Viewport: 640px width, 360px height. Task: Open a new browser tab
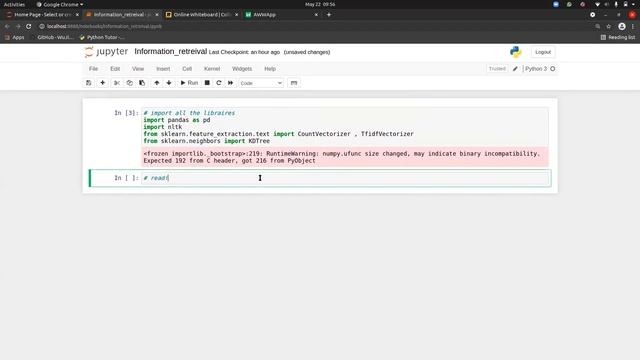(329, 15)
